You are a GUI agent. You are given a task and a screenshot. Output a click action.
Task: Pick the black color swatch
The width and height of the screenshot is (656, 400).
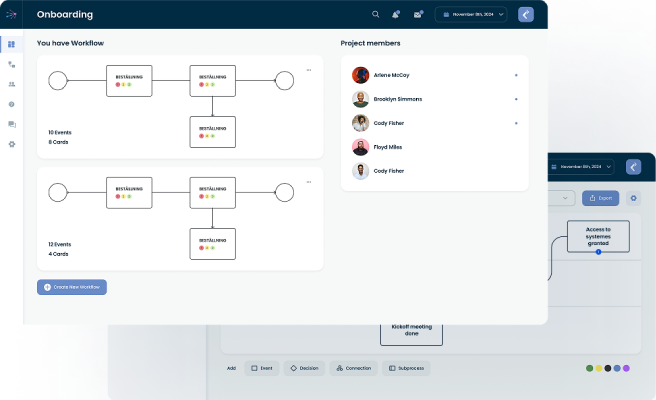pyautogui.click(x=608, y=368)
